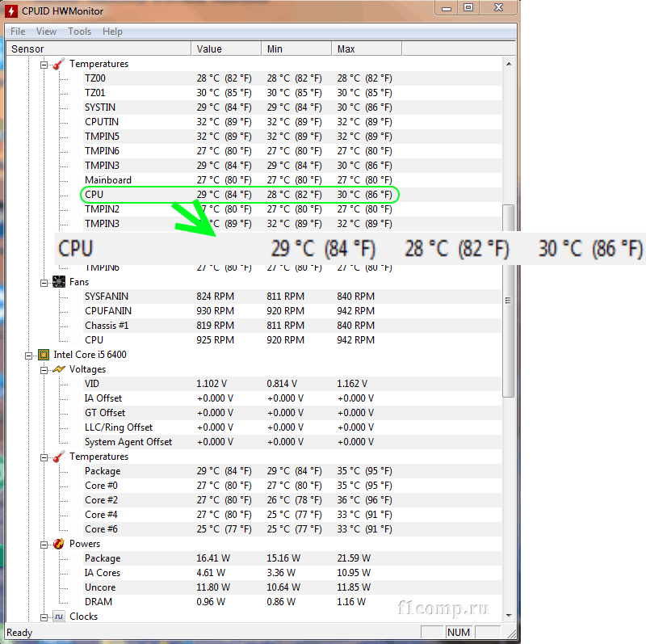Click the Clocks waveform icon
The height and width of the screenshot is (644, 646).
click(x=59, y=617)
